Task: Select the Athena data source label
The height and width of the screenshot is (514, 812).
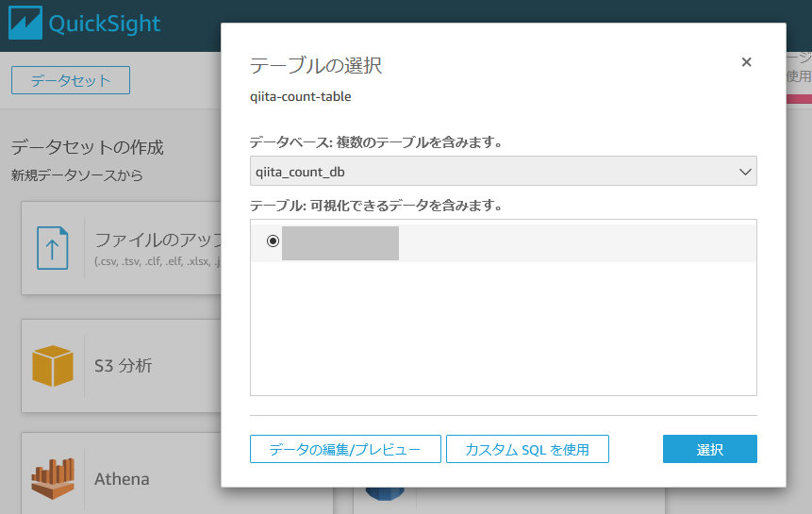Action: (x=122, y=478)
